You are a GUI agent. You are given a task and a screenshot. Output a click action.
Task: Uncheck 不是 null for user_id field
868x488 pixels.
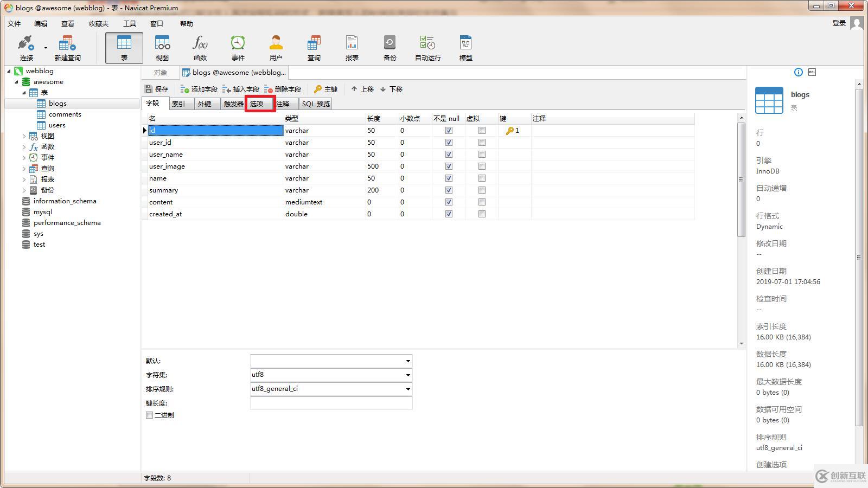pos(449,143)
